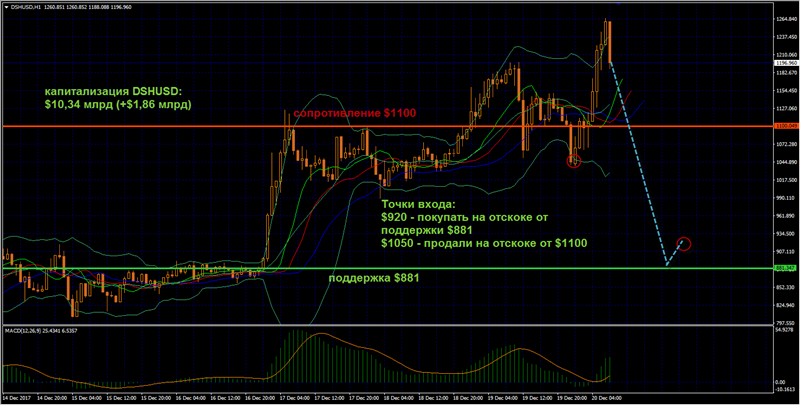
Task: Select the orange resistance line at $1100
Action: 388,126
